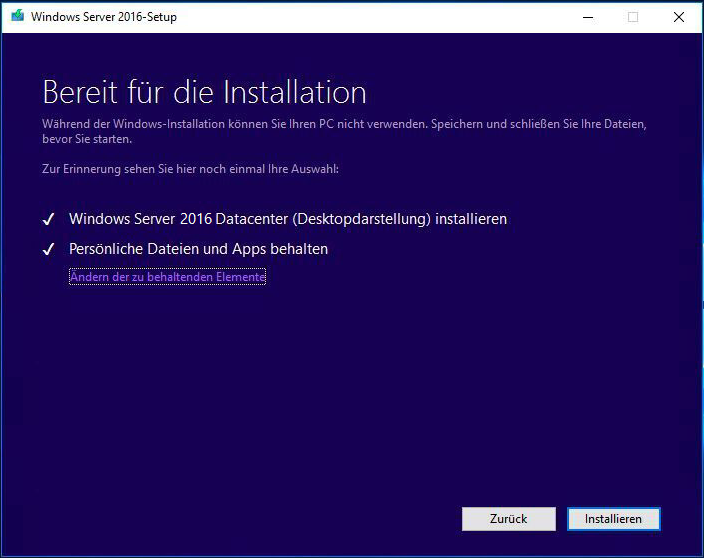Image resolution: width=704 pixels, height=558 pixels.
Task: Click the 'Windows Server 2016-Setup' window title
Action: click(x=104, y=17)
